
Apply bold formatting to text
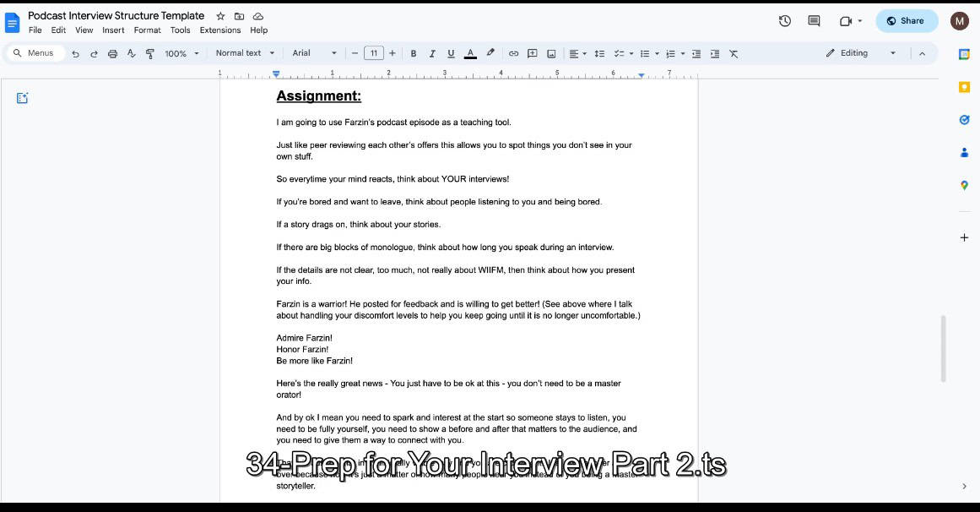[413, 52]
